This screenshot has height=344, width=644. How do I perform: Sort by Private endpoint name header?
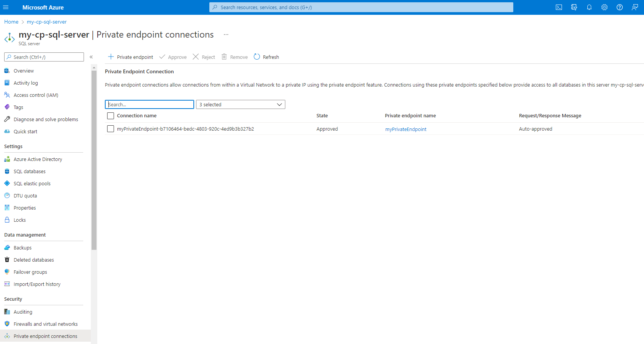(410, 116)
